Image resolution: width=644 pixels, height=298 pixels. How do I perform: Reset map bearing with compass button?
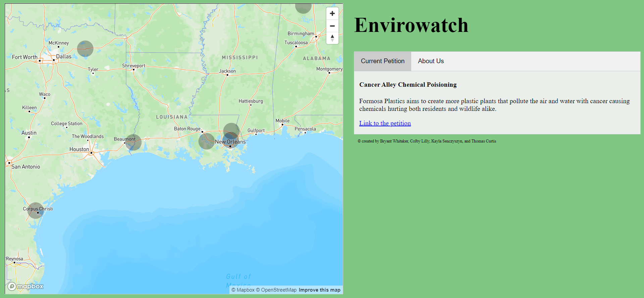pyautogui.click(x=332, y=38)
